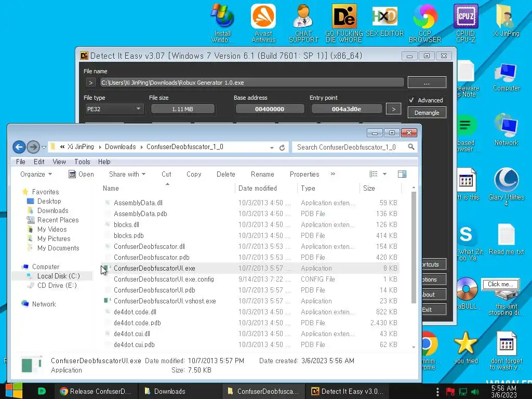Open the Avast Antivirus desktop icon
The image size is (532, 399).
[x=263, y=23]
